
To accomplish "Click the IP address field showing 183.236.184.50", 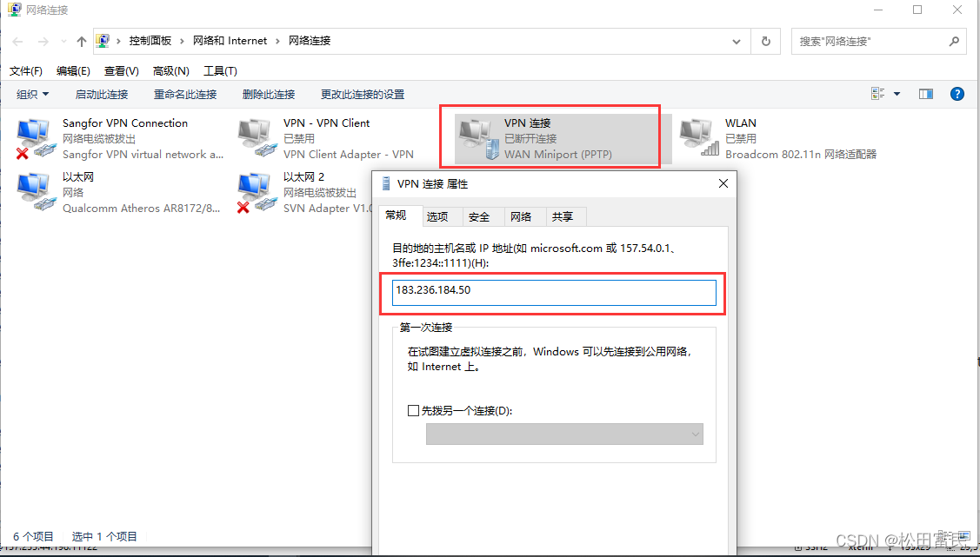I will click(x=554, y=292).
